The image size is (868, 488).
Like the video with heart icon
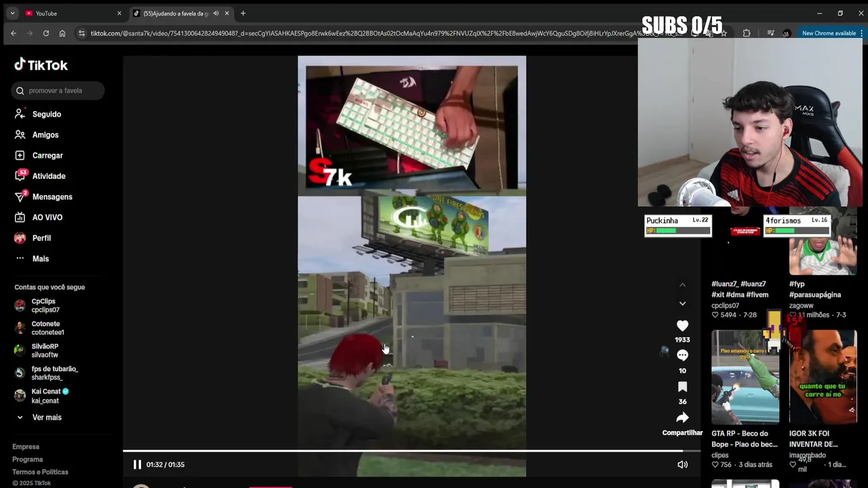click(682, 326)
